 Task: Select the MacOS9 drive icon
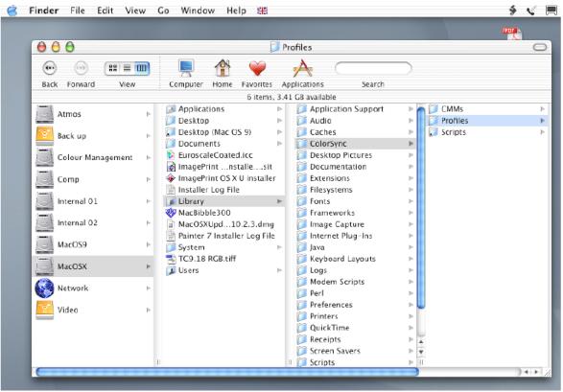44,244
